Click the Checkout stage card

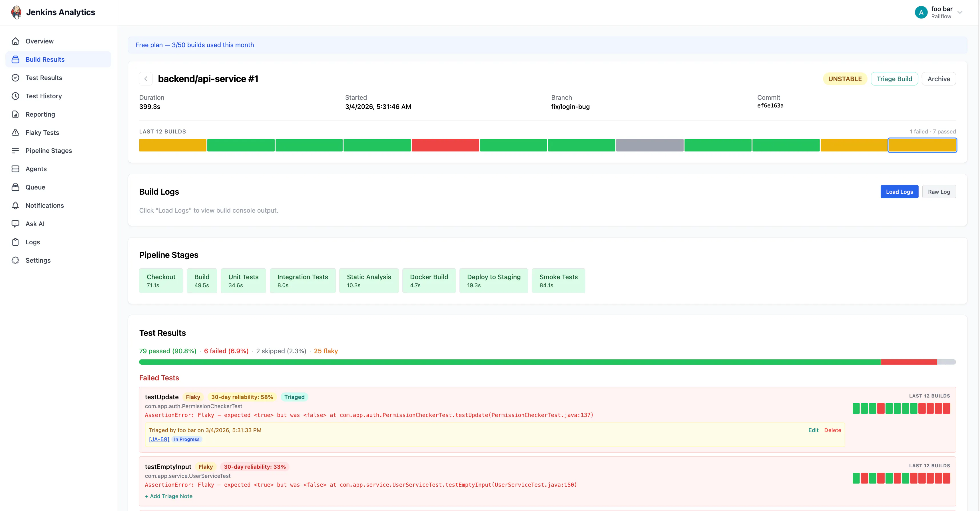click(x=161, y=281)
